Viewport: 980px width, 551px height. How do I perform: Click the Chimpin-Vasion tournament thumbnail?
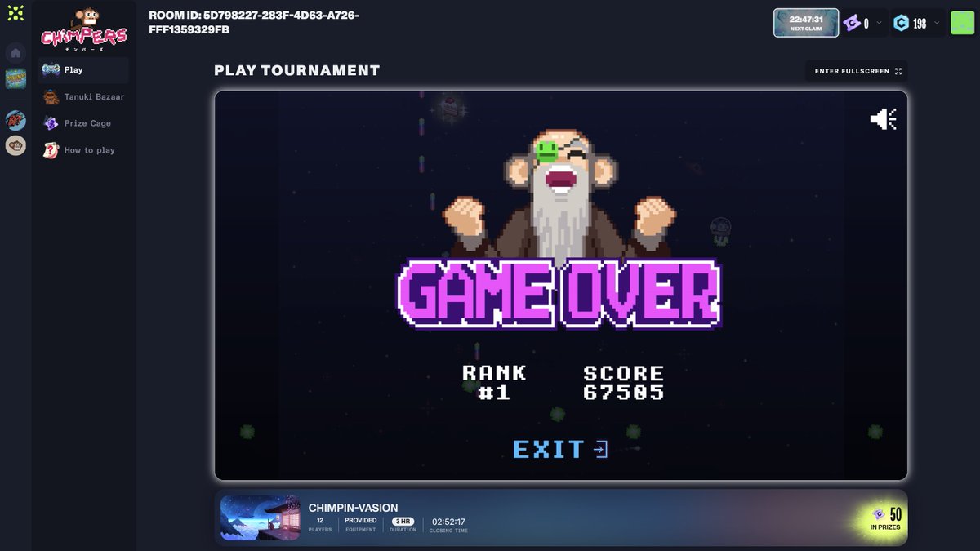260,518
